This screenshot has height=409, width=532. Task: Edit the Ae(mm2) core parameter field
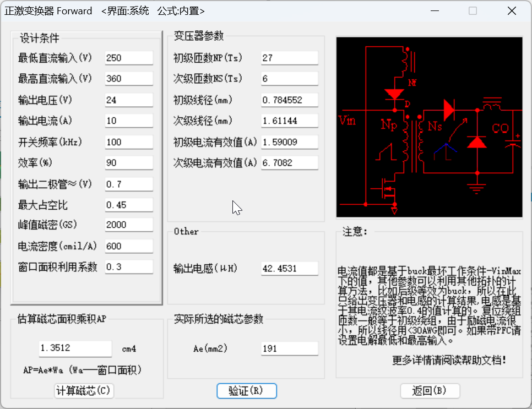coord(290,348)
